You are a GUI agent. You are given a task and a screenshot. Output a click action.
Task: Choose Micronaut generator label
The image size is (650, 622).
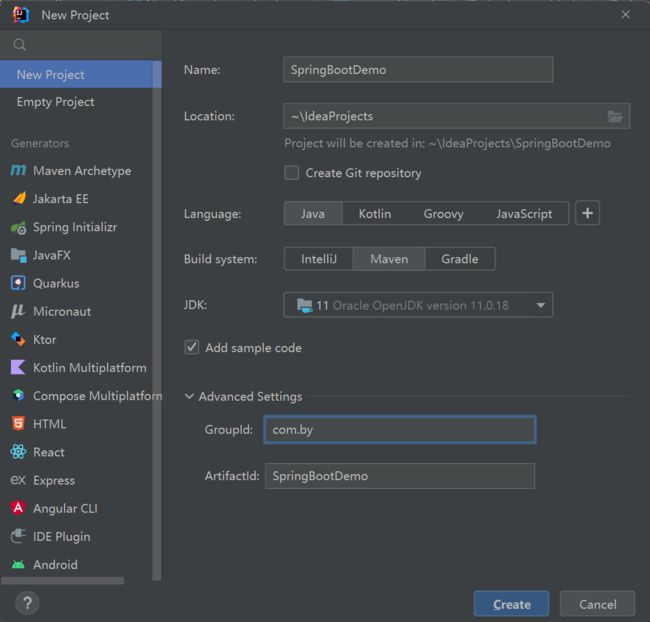click(x=62, y=311)
